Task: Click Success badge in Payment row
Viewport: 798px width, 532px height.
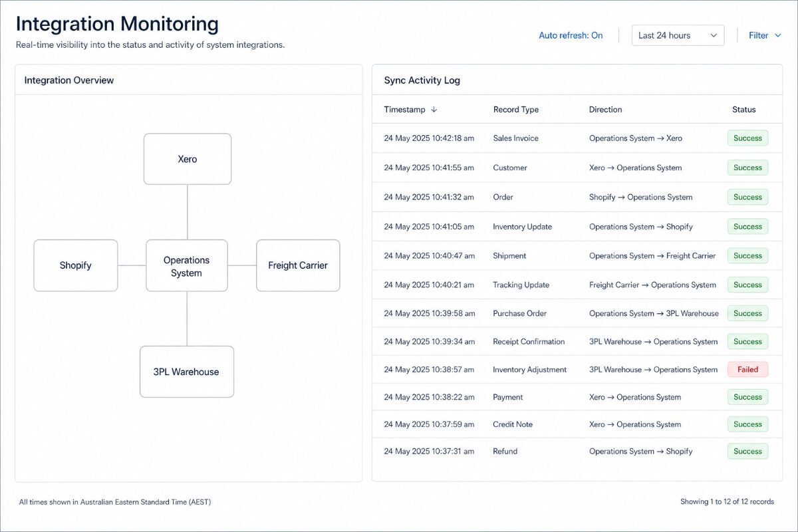Action: click(747, 397)
